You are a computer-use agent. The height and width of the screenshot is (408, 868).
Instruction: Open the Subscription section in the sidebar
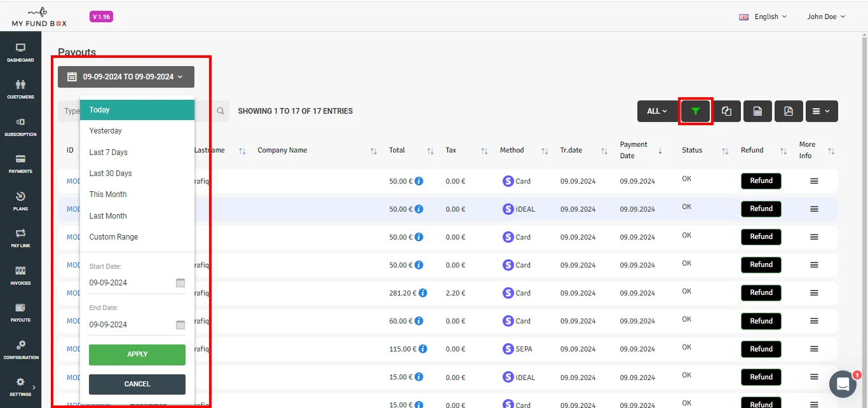point(20,127)
